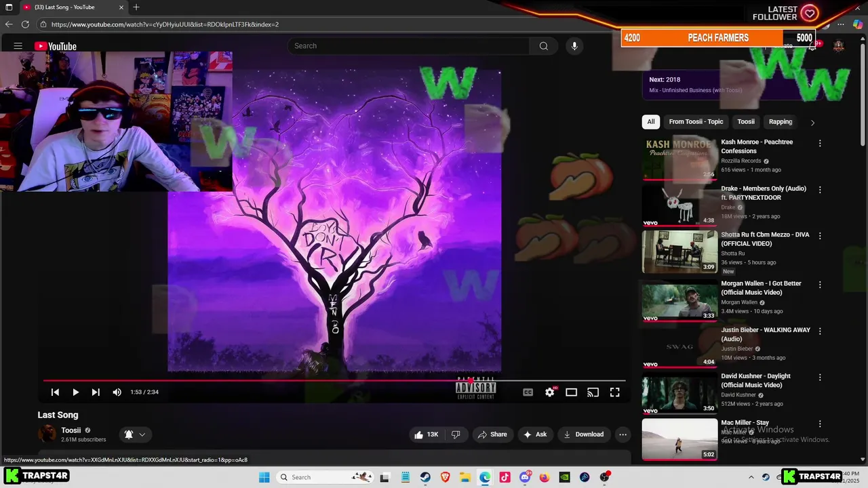Open a new browser tab
Image resolution: width=868 pixels, height=488 pixels.
(136, 7)
